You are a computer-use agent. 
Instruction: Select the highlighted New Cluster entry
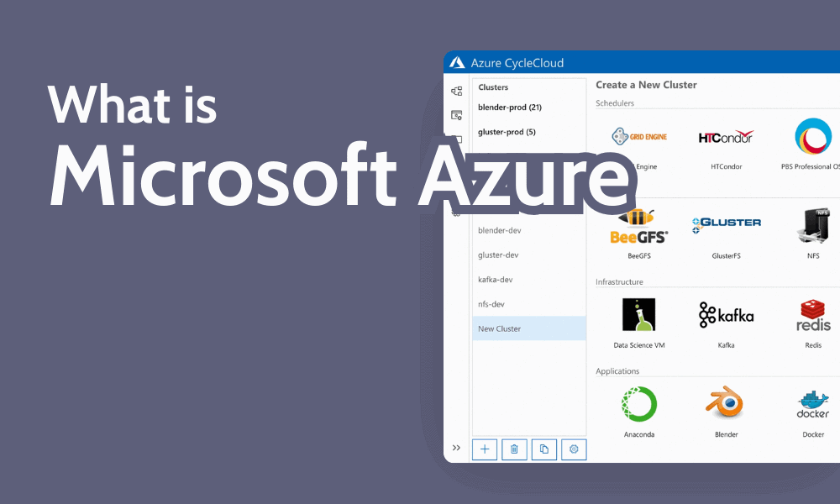tap(528, 328)
